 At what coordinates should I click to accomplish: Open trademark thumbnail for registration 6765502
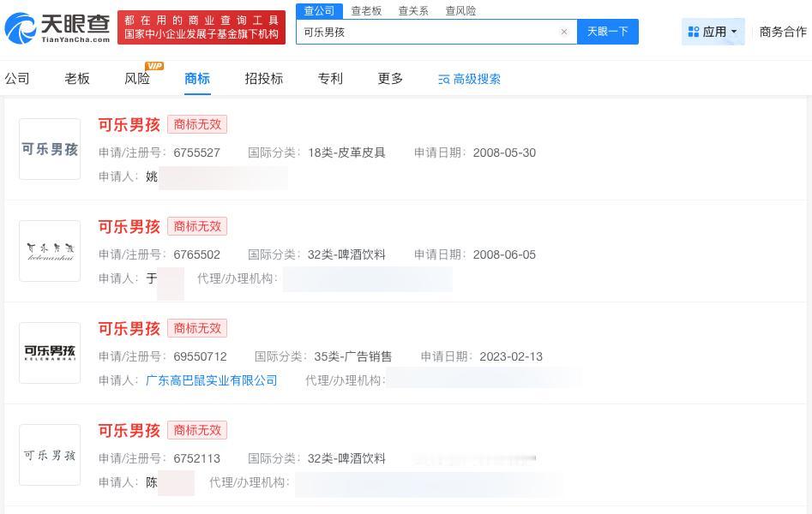[x=50, y=251]
